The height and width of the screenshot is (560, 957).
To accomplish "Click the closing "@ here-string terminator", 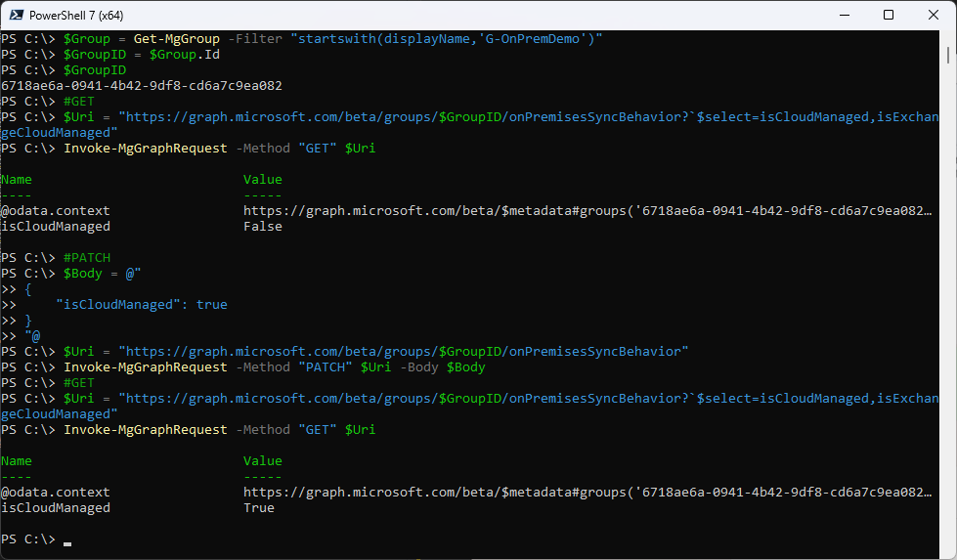I will point(32,336).
